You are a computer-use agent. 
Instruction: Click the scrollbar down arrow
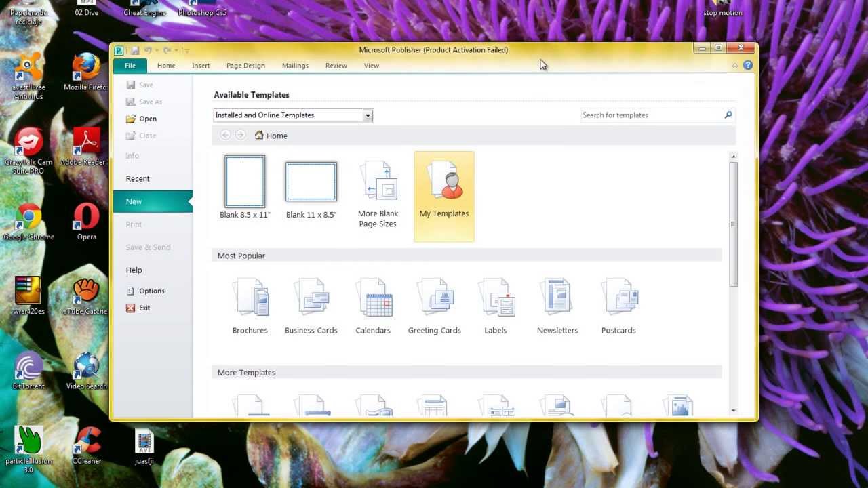tap(733, 411)
